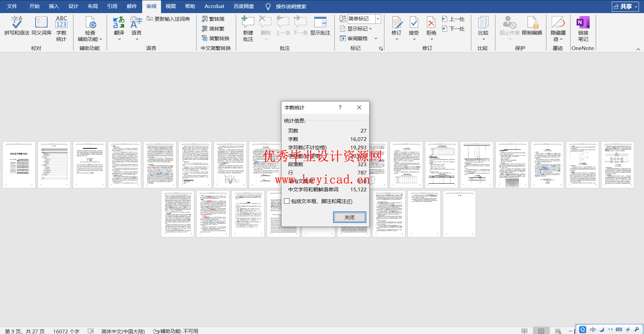Screen dimensions: 644x334
Task: Convert Traditional to Simplified (繁转简)
Action: [213, 19]
